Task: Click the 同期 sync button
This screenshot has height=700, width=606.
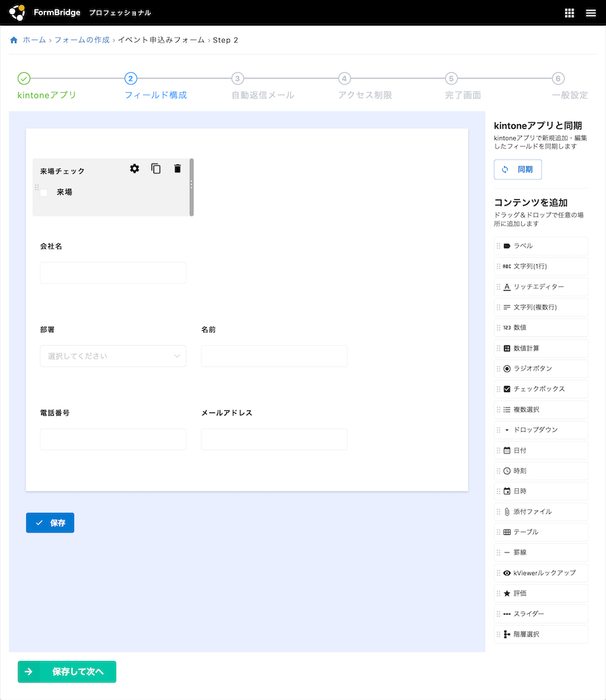Action: [x=517, y=170]
